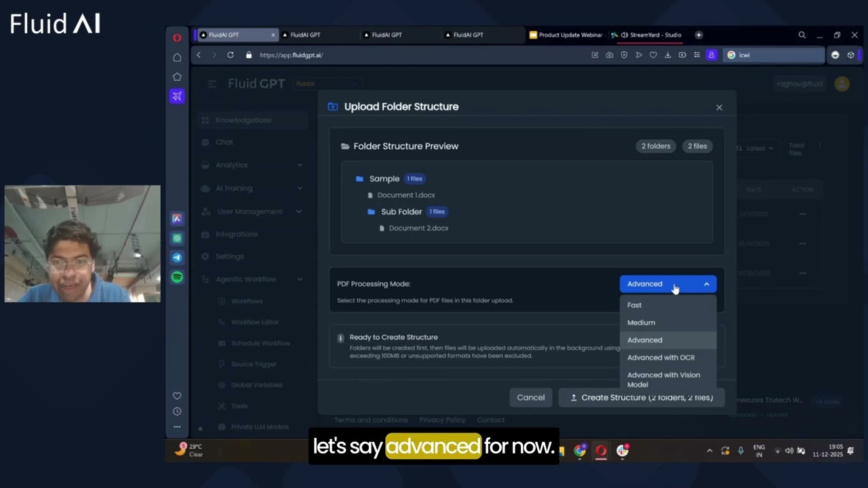
Task: Open bookmarks star in Opera sidebar
Action: pyautogui.click(x=177, y=77)
